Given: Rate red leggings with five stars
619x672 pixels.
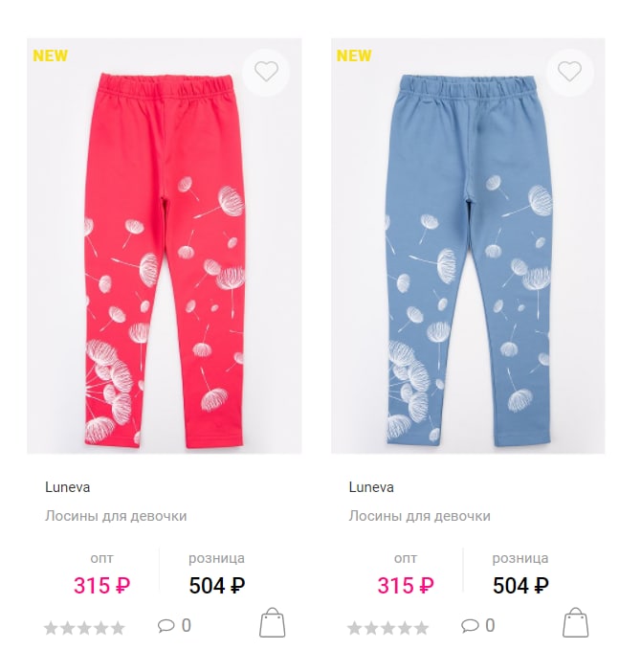Looking at the screenshot, I should [x=118, y=628].
